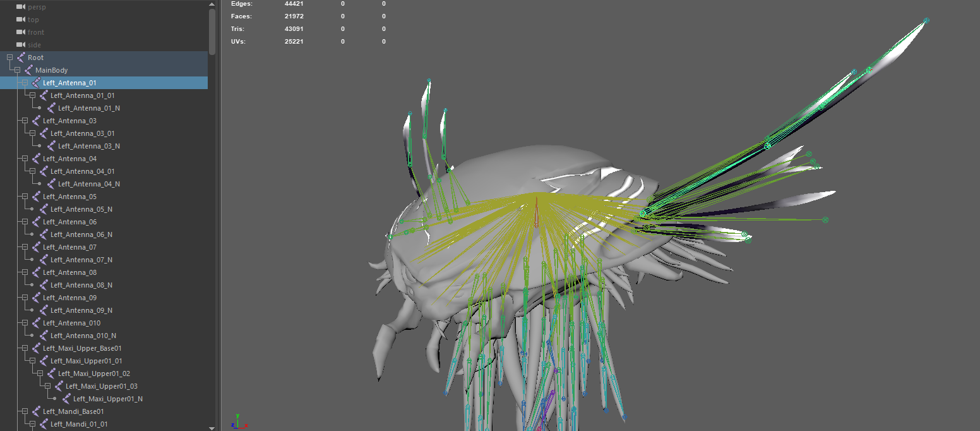Click the Faces count 21972 in HUD

click(x=295, y=16)
